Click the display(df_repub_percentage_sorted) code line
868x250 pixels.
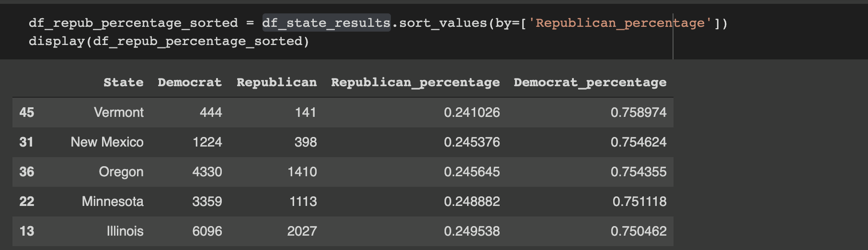click(x=169, y=41)
